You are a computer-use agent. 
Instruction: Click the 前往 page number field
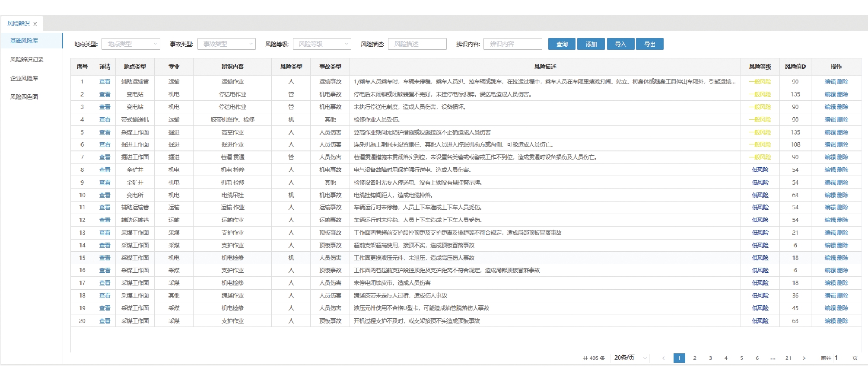[842, 358]
